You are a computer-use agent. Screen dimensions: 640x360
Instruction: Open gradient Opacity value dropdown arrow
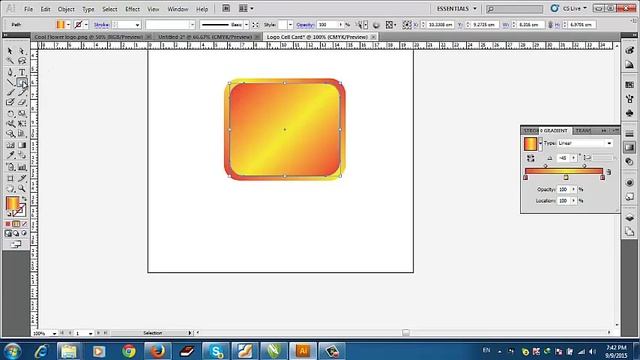click(573, 189)
